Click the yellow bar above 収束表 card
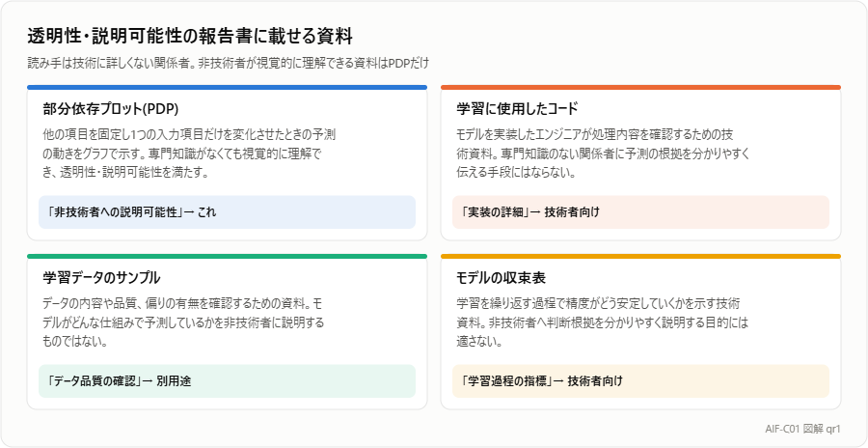This screenshot has height=448, width=868. pyautogui.click(x=640, y=256)
